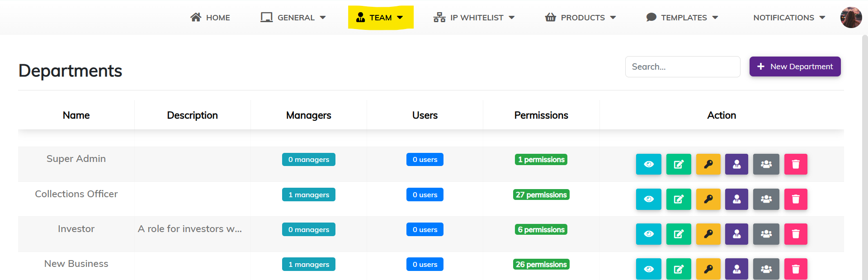Open the user profile avatar
The height and width of the screenshot is (280, 868).
point(851,18)
